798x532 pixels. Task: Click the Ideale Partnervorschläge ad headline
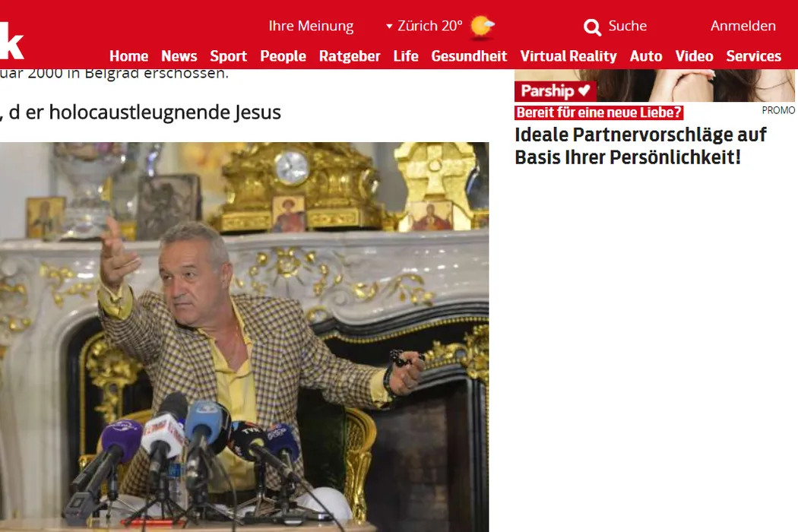click(x=640, y=146)
